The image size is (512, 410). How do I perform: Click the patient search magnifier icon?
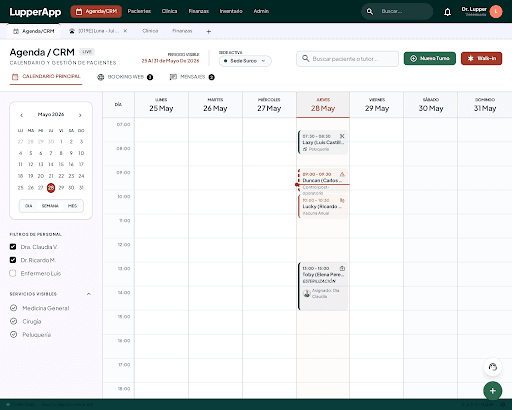(x=306, y=59)
